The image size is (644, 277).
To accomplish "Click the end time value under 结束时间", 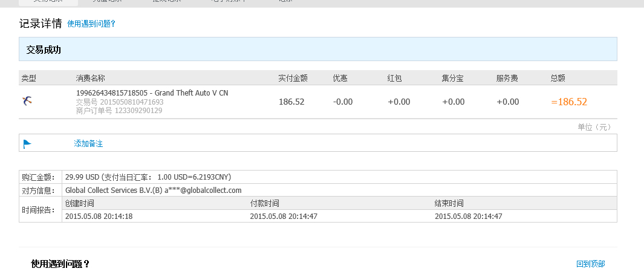I will pyautogui.click(x=469, y=216).
